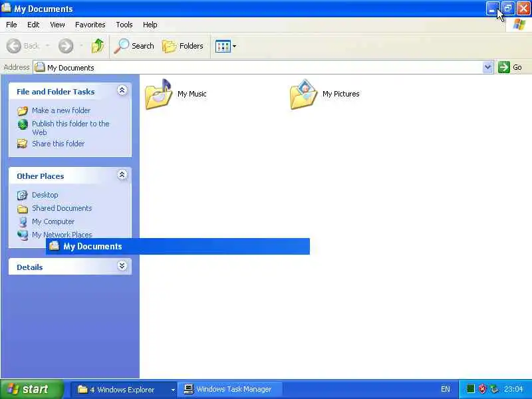Click the folder icon in address bar

click(x=40, y=67)
